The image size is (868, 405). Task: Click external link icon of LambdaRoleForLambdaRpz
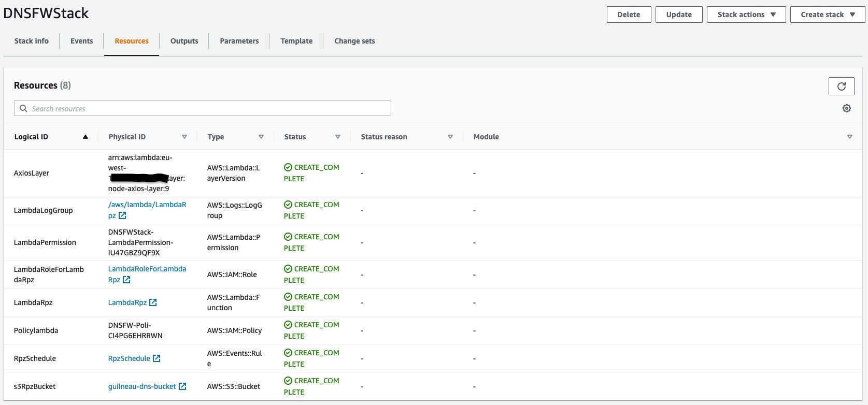126,280
